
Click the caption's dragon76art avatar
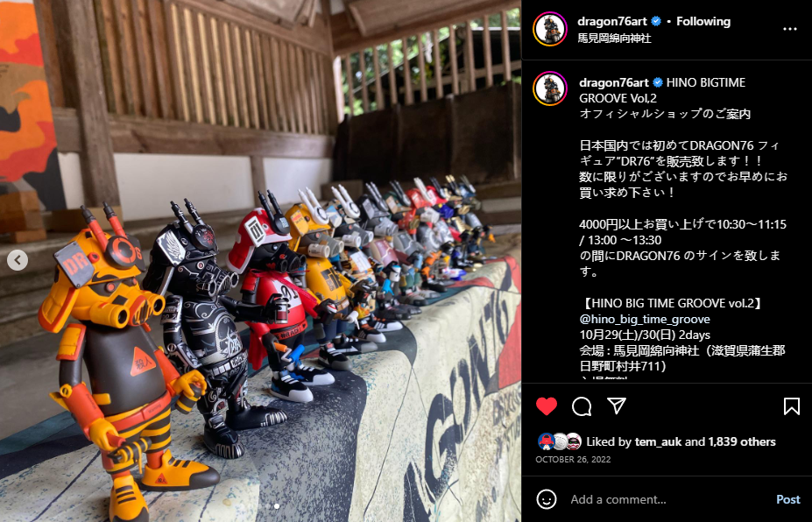[550, 88]
